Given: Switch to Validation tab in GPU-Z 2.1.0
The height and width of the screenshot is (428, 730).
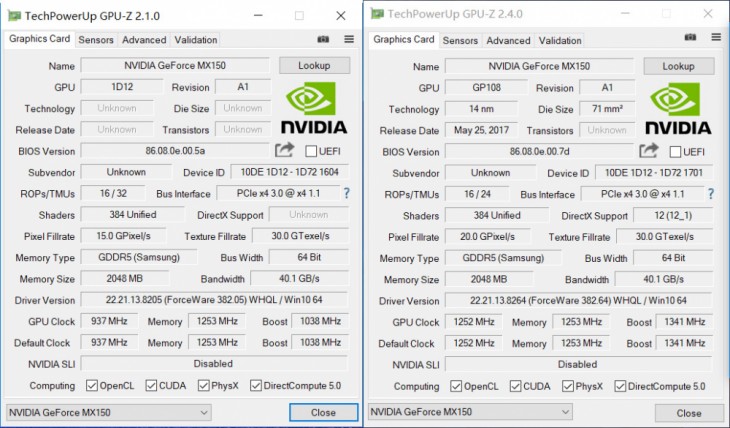Looking at the screenshot, I should [196, 40].
